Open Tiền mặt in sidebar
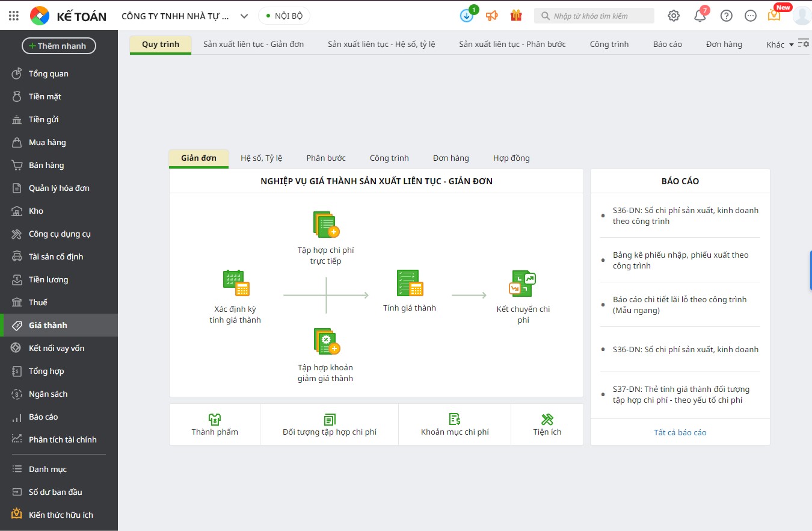The width and height of the screenshot is (812, 531). tap(59, 96)
